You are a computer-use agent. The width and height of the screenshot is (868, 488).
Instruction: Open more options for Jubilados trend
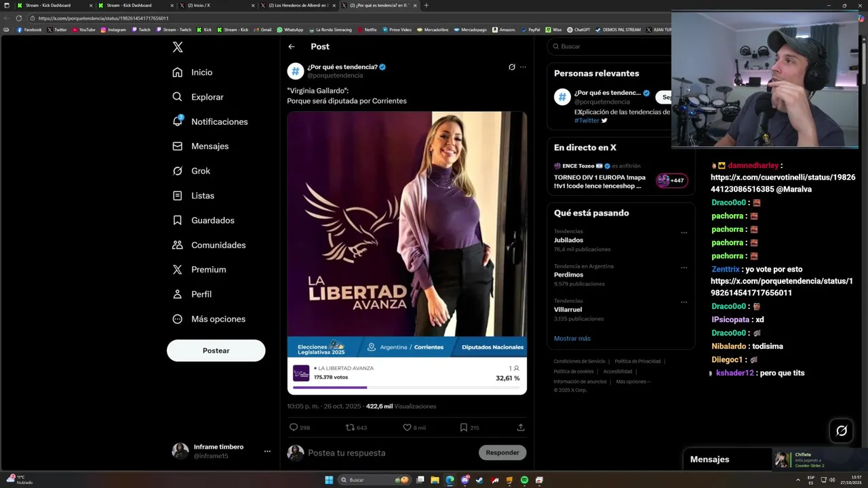(684, 232)
